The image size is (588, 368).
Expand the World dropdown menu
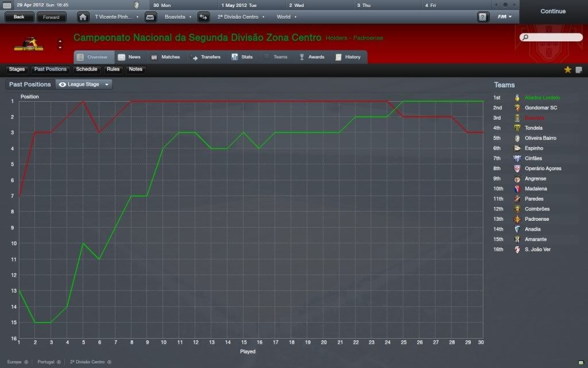click(286, 17)
